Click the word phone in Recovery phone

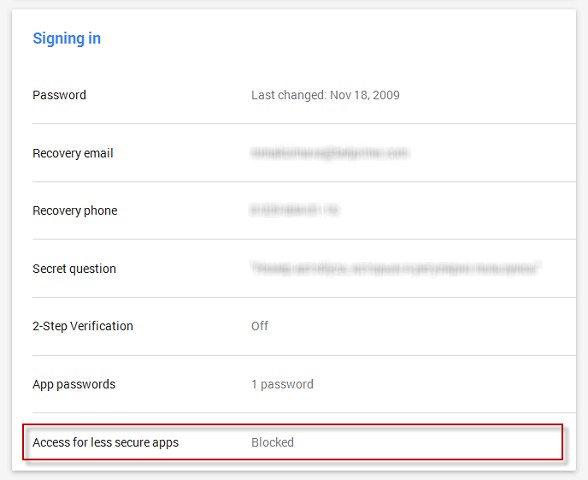[x=100, y=211]
